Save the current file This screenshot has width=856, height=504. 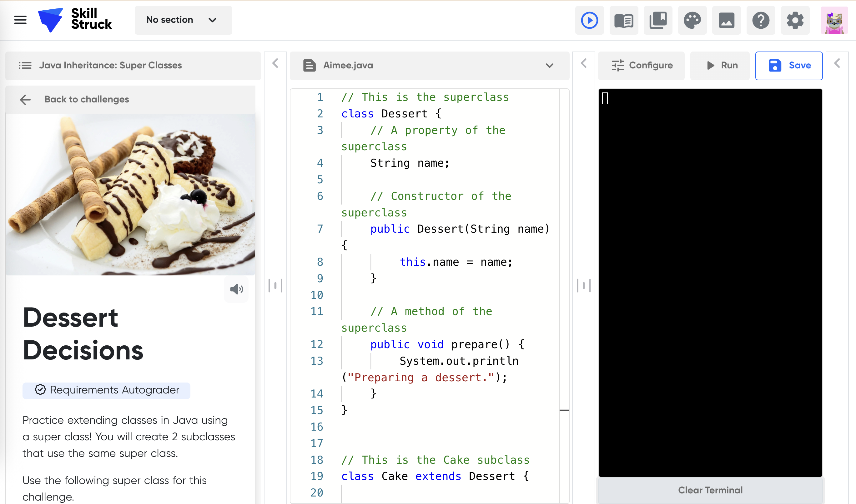point(789,66)
